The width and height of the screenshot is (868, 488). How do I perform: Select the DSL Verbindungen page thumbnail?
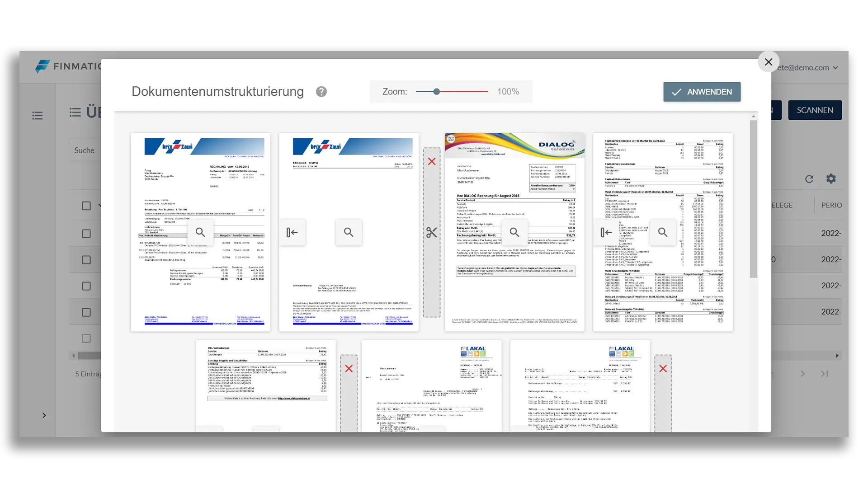[x=266, y=386]
